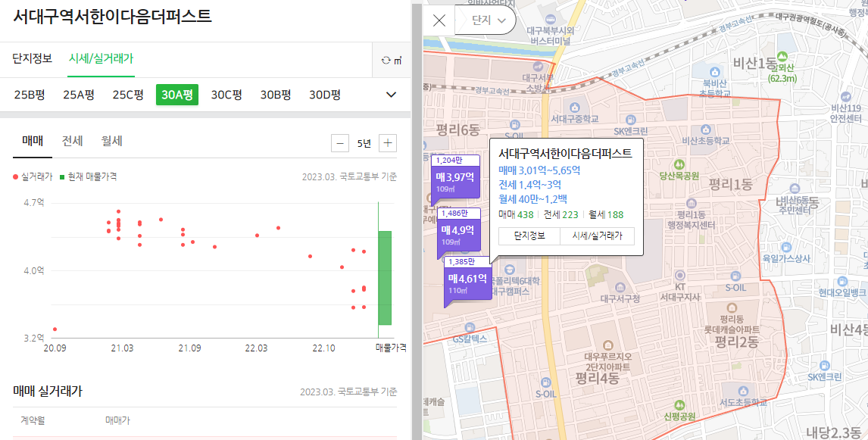Expand the floor-plan type list chevron
Image resolution: width=868 pixels, height=440 pixels.
(391, 95)
